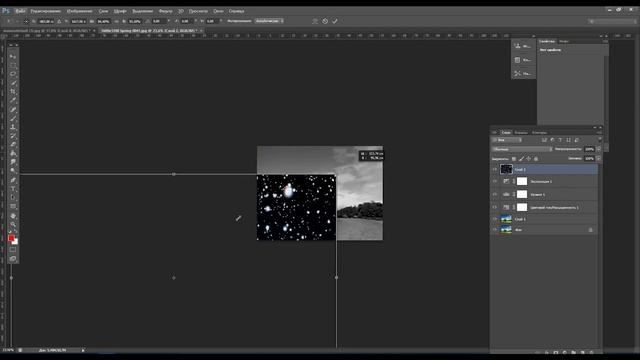Open the layer filter type dropdown
The height and width of the screenshot is (360, 640).
(507, 140)
